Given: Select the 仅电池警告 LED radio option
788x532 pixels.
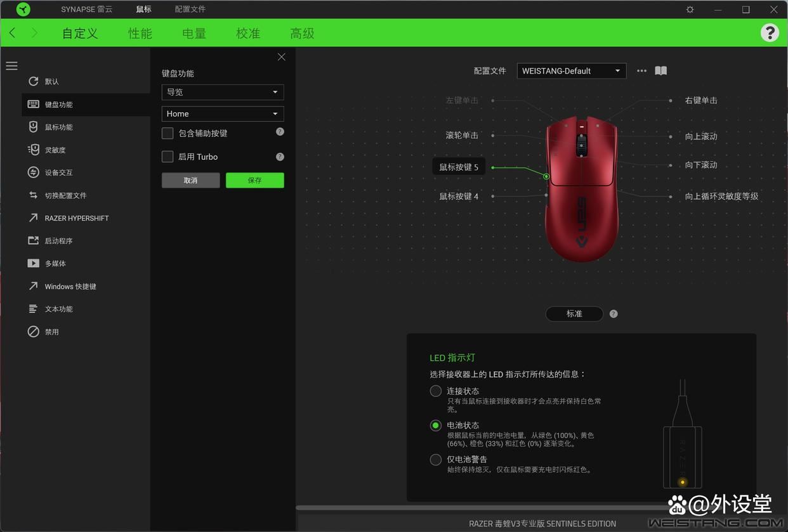Looking at the screenshot, I should click(x=435, y=459).
